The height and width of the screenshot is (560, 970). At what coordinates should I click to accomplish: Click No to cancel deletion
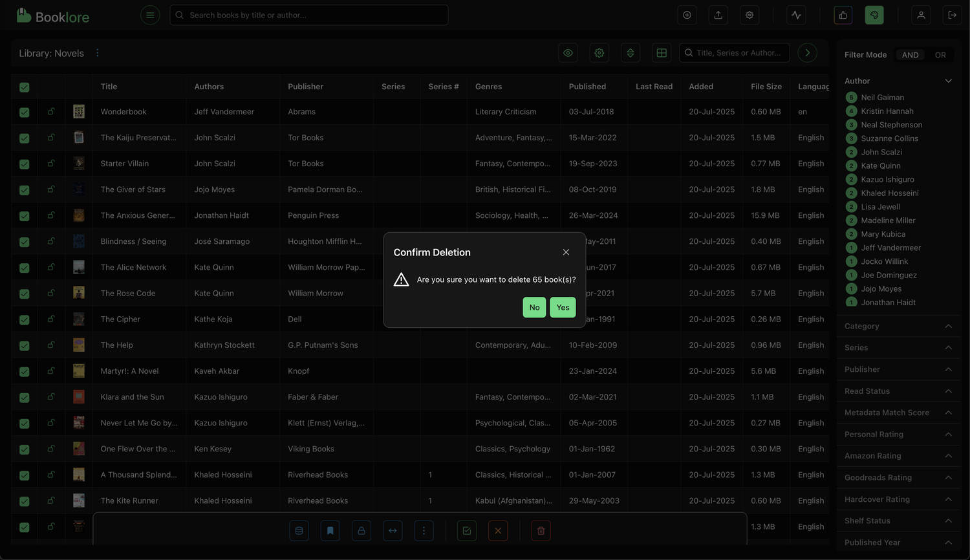[534, 307]
